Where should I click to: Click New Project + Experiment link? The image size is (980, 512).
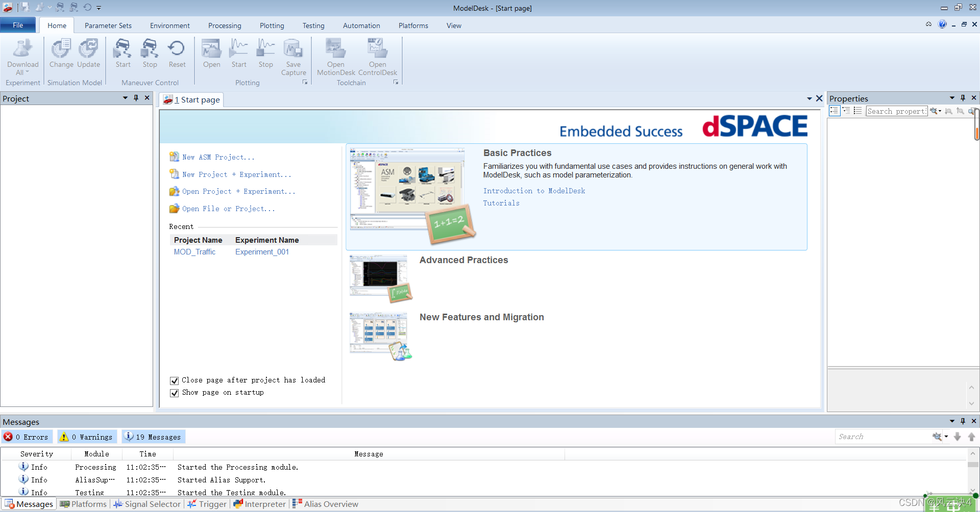click(x=237, y=175)
